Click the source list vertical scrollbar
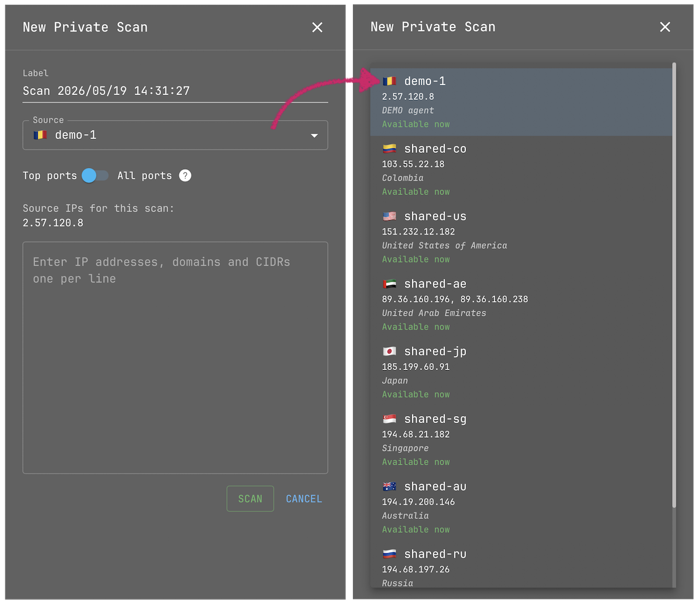The image size is (700, 604). tap(674, 285)
